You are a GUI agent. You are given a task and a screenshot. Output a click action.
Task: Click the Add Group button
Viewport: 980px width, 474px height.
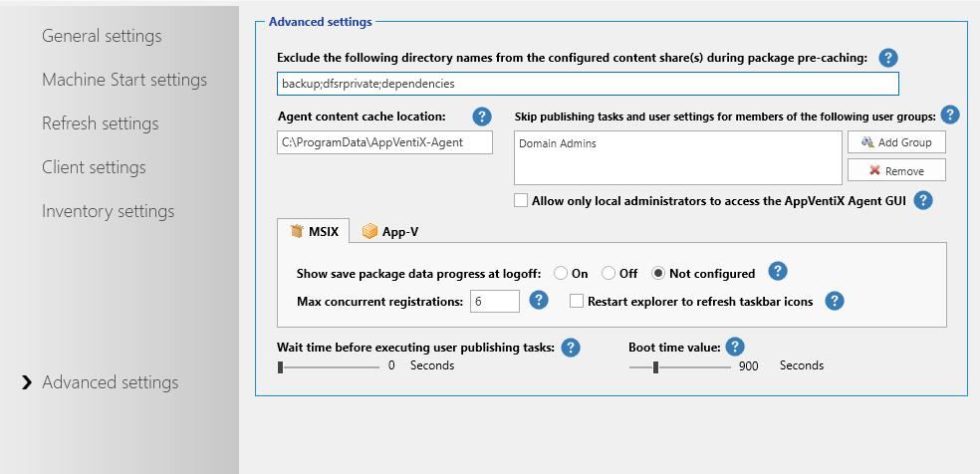(x=896, y=142)
